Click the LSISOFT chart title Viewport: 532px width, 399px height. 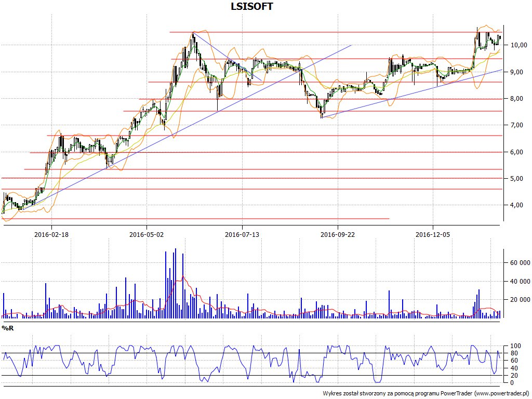pyautogui.click(x=252, y=6)
